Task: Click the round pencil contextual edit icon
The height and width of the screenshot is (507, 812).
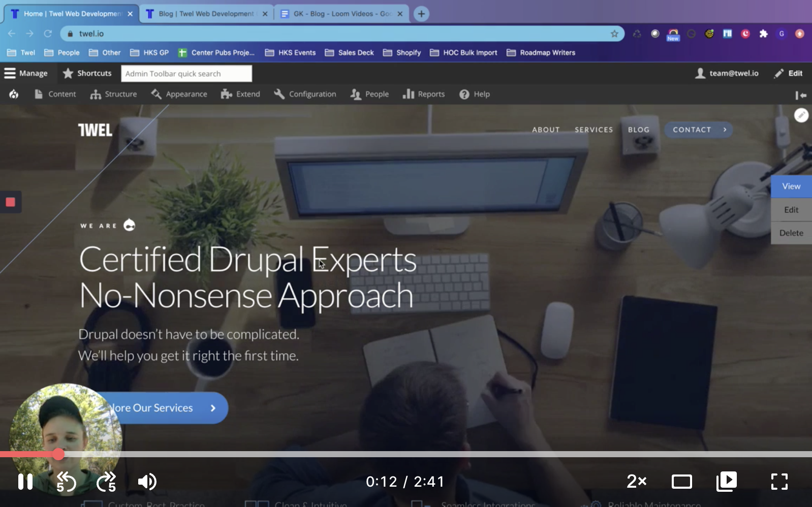Action: coord(801,115)
